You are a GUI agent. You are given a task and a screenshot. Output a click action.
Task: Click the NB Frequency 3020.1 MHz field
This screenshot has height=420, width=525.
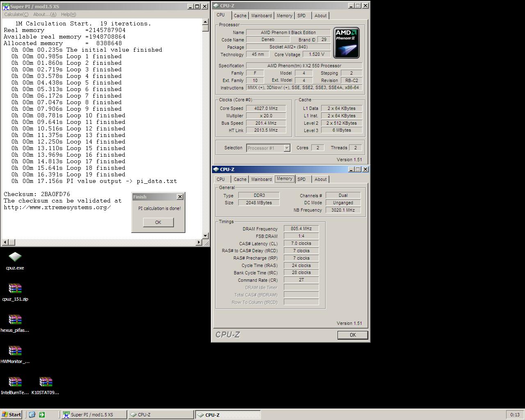click(343, 210)
